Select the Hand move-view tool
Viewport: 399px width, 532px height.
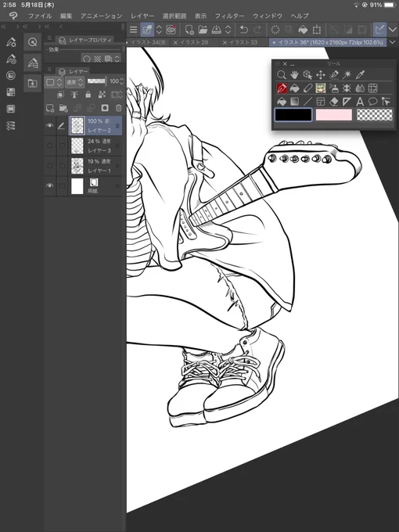pyautogui.click(x=294, y=74)
